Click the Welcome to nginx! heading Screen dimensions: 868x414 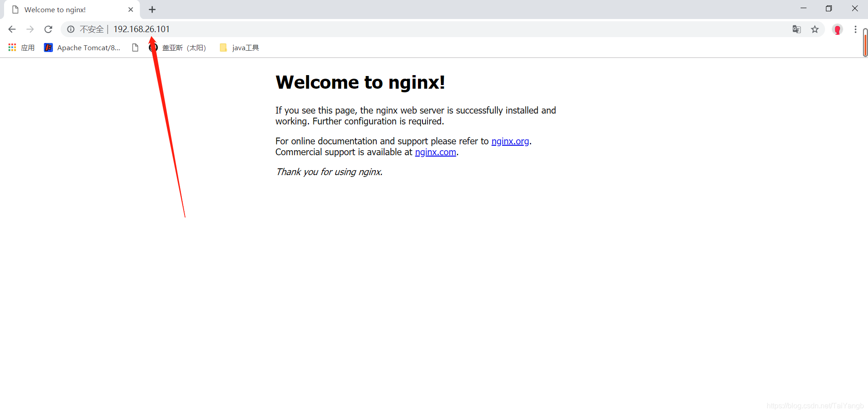click(x=360, y=82)
